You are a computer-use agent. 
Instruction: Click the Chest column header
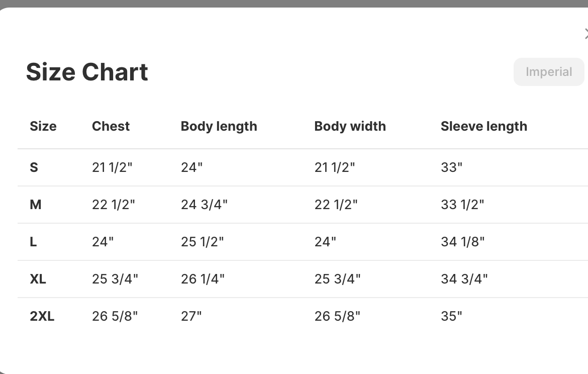111,126
